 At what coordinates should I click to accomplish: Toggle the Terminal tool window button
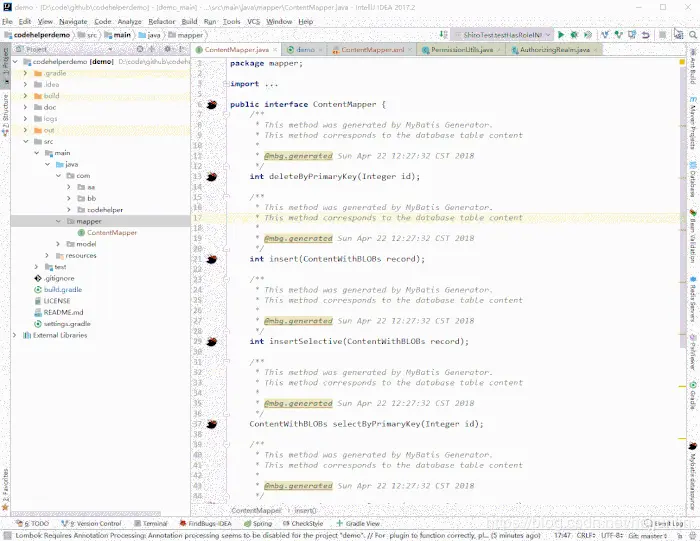tap(151, 524)
